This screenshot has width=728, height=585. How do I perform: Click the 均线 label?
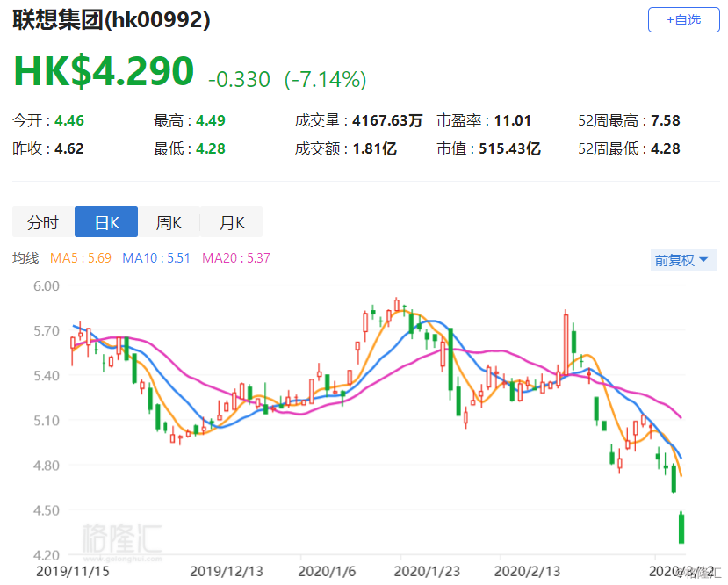[x=25, y=258]
